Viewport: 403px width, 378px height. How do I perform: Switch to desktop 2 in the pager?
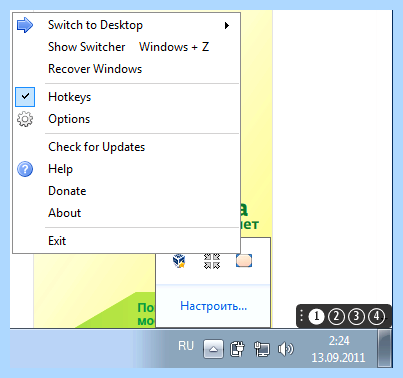pos(336,316)
